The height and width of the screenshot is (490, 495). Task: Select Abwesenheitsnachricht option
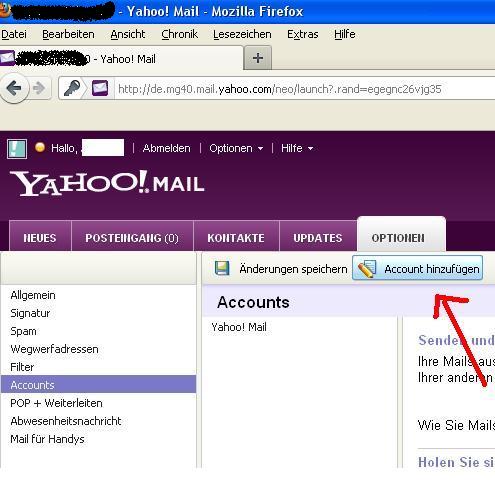click(66, 421)
